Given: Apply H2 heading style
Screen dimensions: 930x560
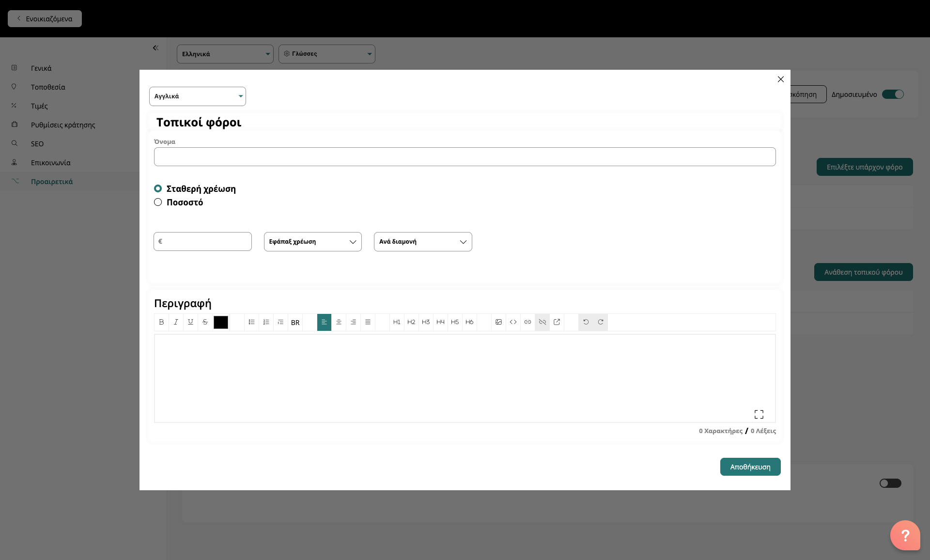Looking at the screenshot, I should click(x=411, y=322).
